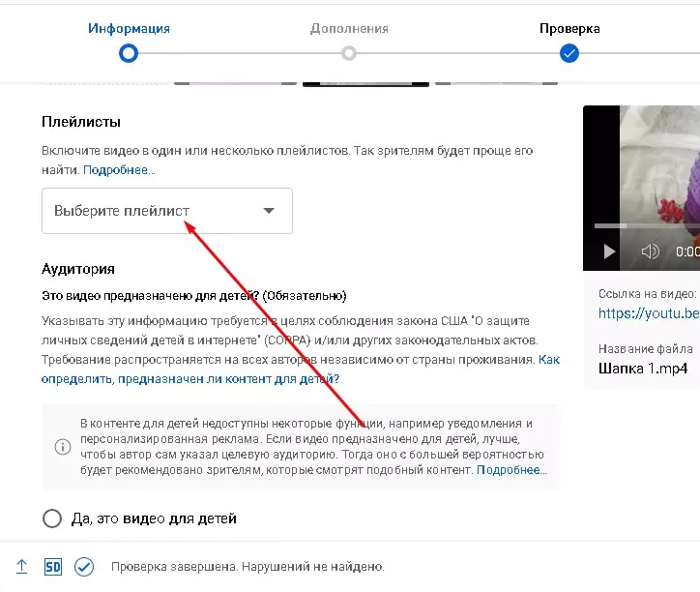This screenshot has height=592, width=700.
Task: Mute the video preview volume
Action: (x=650, y=252)
